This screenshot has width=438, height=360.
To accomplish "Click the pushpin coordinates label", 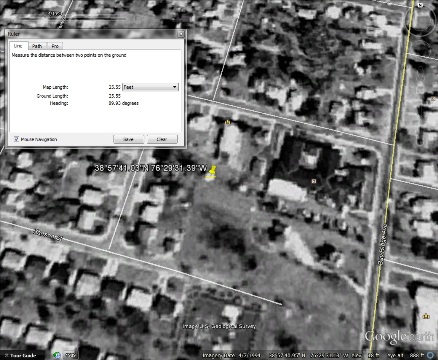I will point(151,168).
